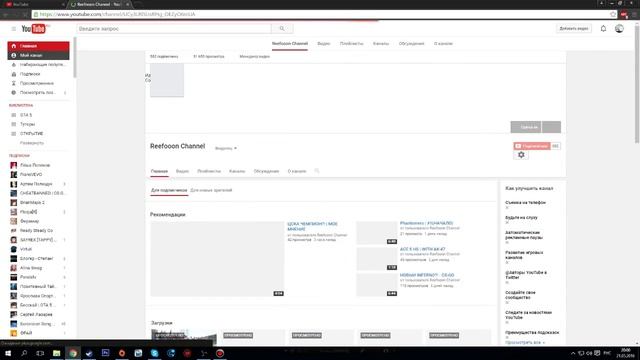
Task: Click the YouTube logo
Action: (x=34, y=29)
